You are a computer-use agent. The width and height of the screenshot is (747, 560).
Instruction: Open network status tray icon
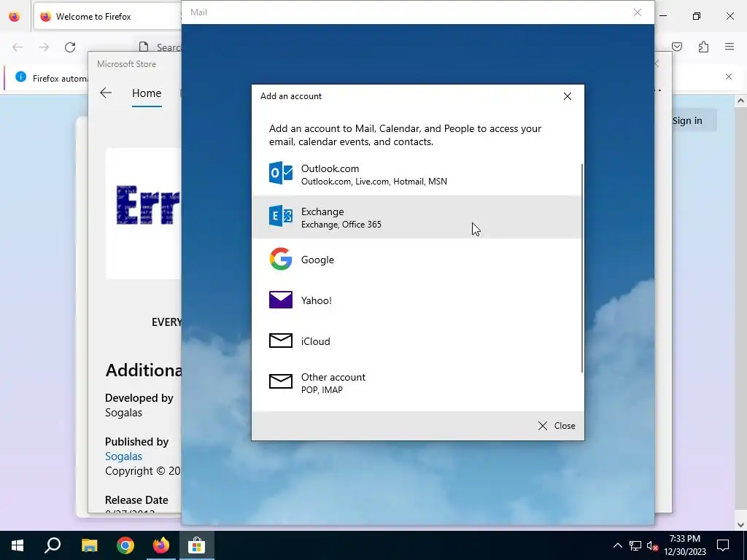(635, 545)
